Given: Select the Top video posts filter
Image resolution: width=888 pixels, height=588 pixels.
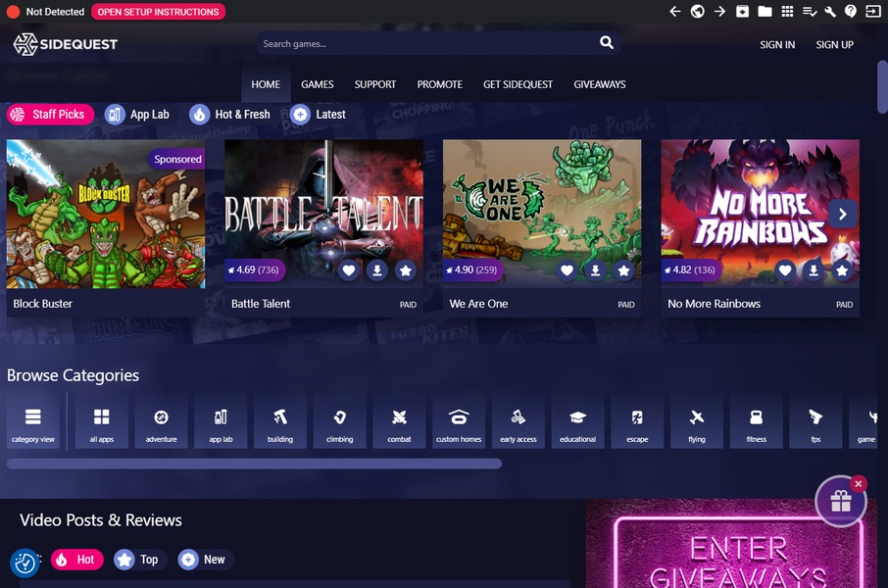Looking at the screenshot, I should pyautogui.click(x=139, y=560).
